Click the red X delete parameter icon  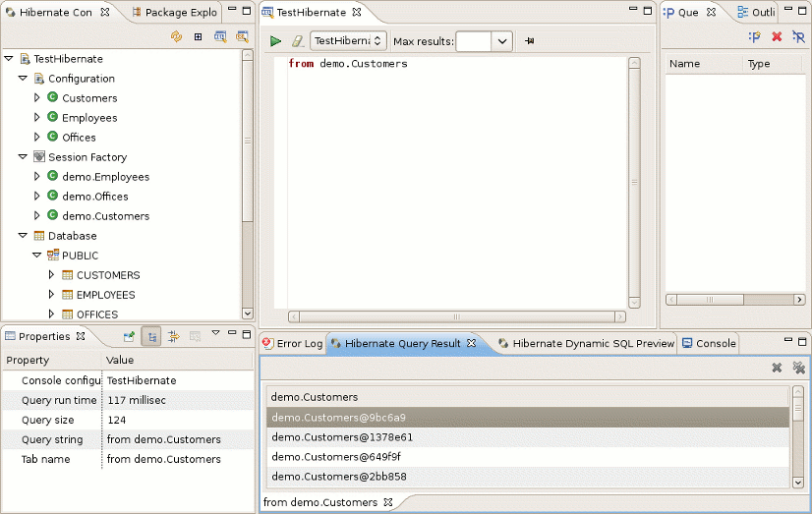[x=777, y=36]
